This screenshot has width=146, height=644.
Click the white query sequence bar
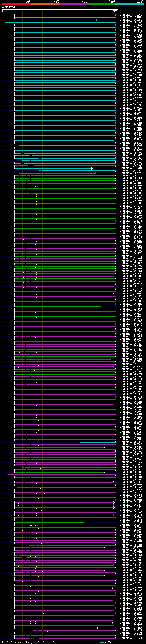tap(60, 10)
